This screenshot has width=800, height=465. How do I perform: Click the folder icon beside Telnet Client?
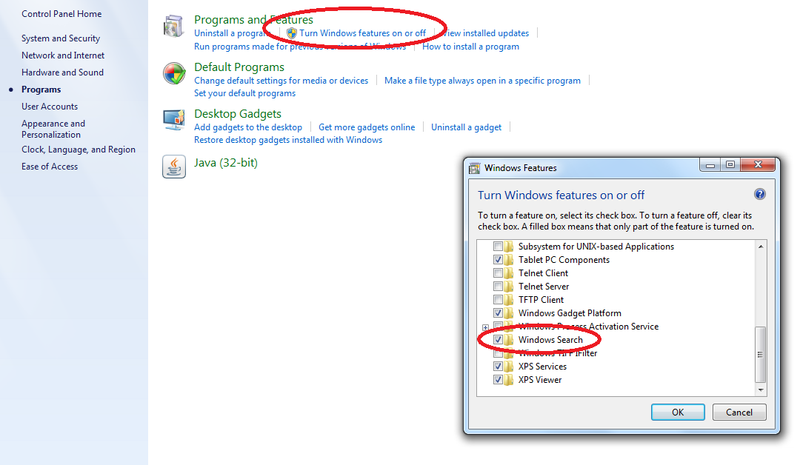pyautogui.click(x=509, y=273)
